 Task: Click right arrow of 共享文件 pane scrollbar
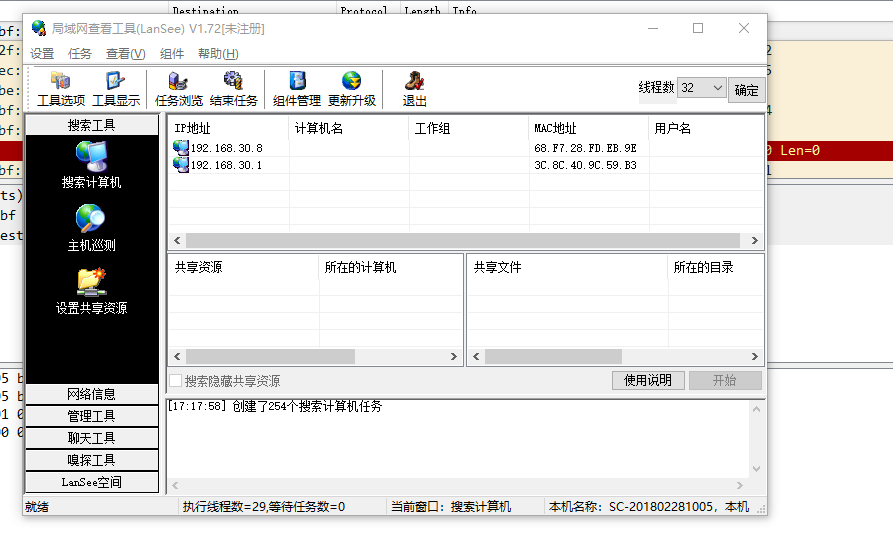(755, 357)
